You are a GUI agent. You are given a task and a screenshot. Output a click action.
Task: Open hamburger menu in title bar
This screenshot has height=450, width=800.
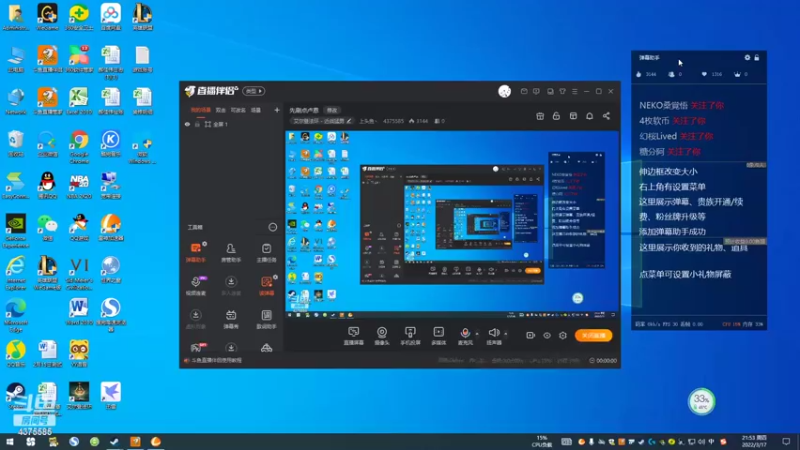pos(574,91)
